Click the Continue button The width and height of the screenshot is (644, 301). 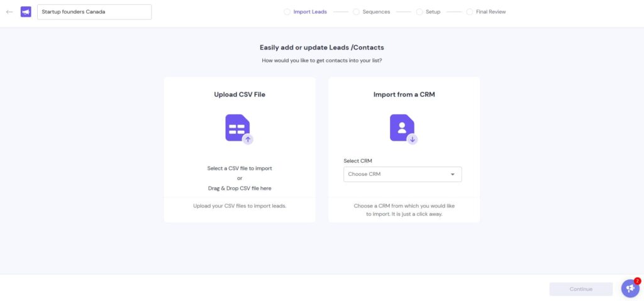coord(580,289)
